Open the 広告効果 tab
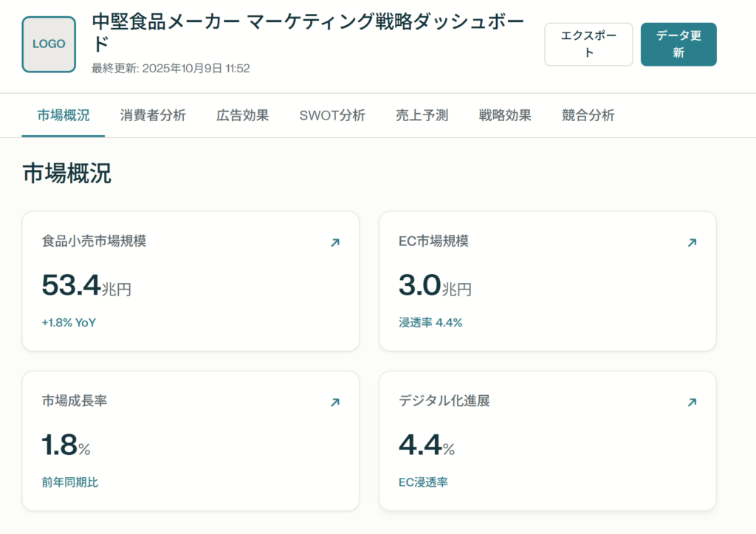The height and width of the screenshot is (534, 756). point(242,115)
